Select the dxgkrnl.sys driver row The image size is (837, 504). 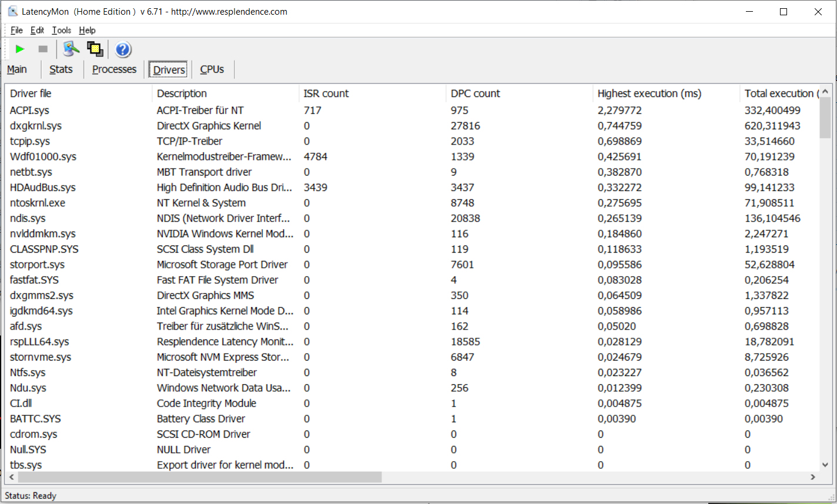click(36, 126)
